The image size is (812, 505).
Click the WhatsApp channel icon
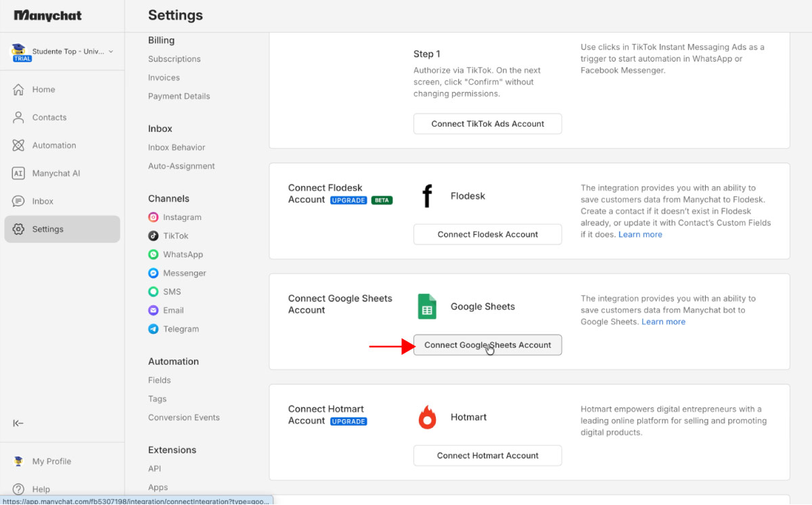pyautogui.click(x=154, y=255)
